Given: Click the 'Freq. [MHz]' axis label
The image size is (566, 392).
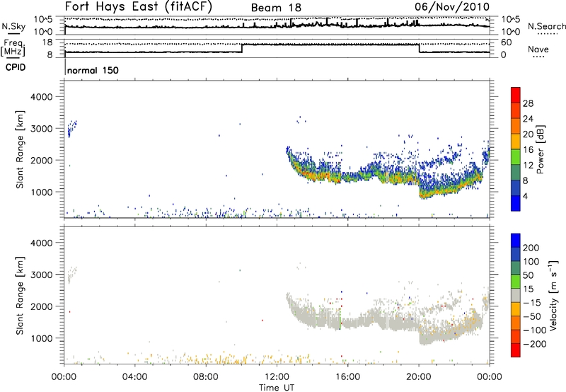Looking at the screenshot, I should pyautogui.click(x=14, y=48).
